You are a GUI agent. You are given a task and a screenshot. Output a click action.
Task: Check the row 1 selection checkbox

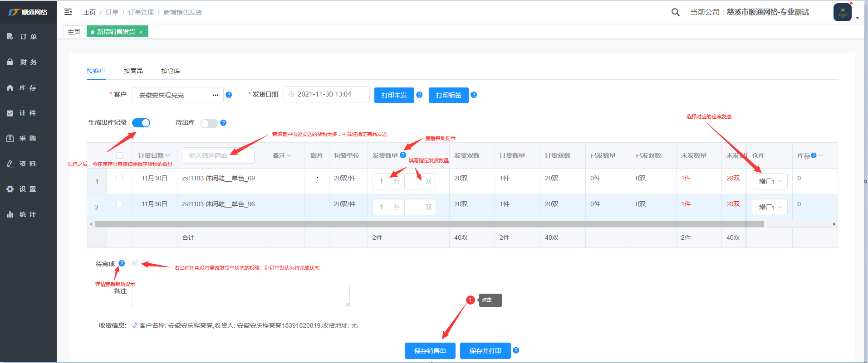[119, 178]
